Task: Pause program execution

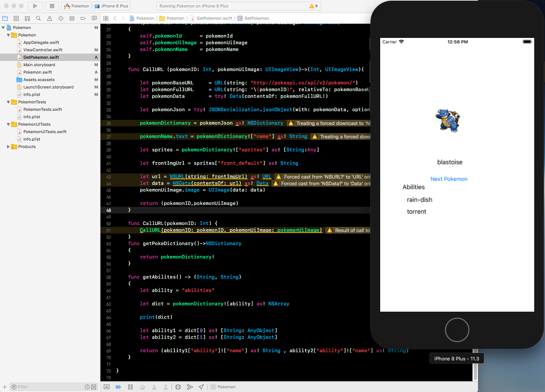Action: pyautogui.click(x=130, y=387)
